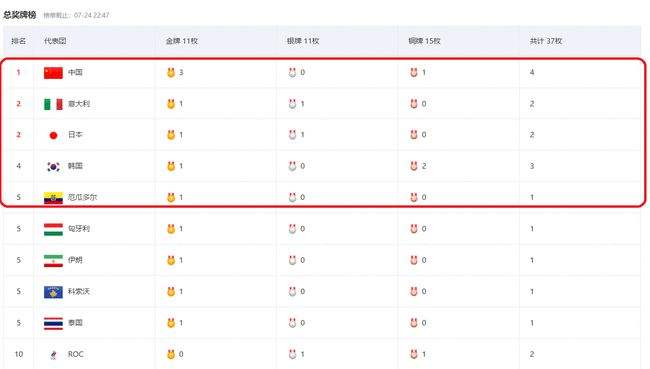Open the 中国 team name link

pyautogui.click(x=75, y=73)
